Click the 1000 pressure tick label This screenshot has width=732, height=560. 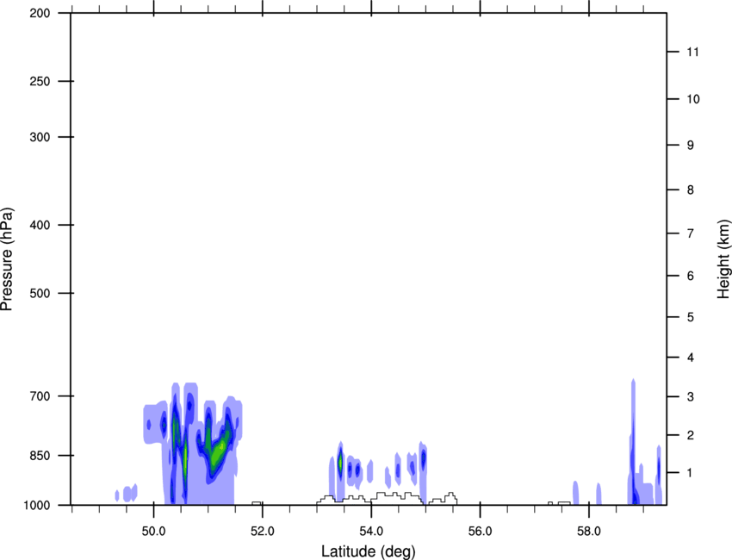[x=37, y=505]
